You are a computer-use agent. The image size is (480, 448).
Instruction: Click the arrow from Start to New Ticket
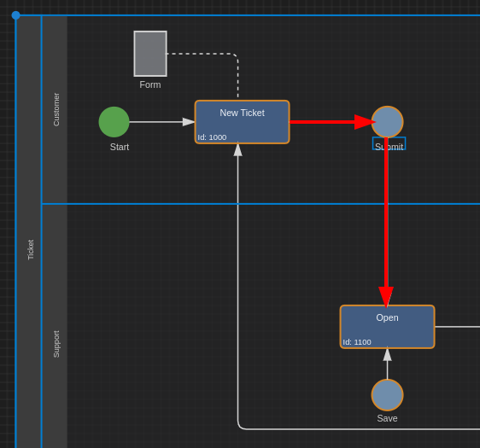(161, 122)
